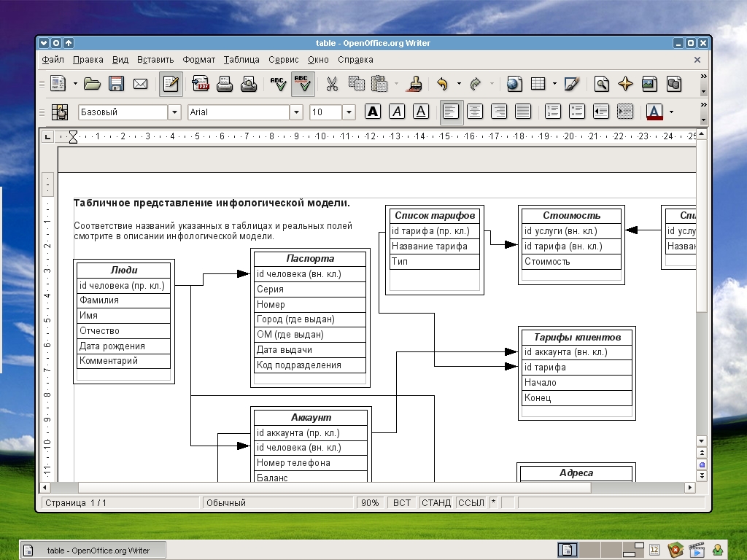
Task: Copy the selection
Action: click(356, 85)
